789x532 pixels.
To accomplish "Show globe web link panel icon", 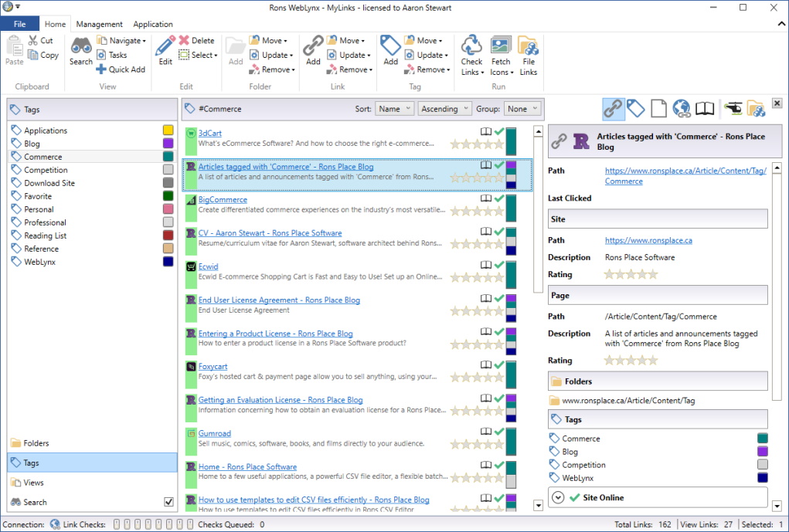I will click(x=682, y=109).
